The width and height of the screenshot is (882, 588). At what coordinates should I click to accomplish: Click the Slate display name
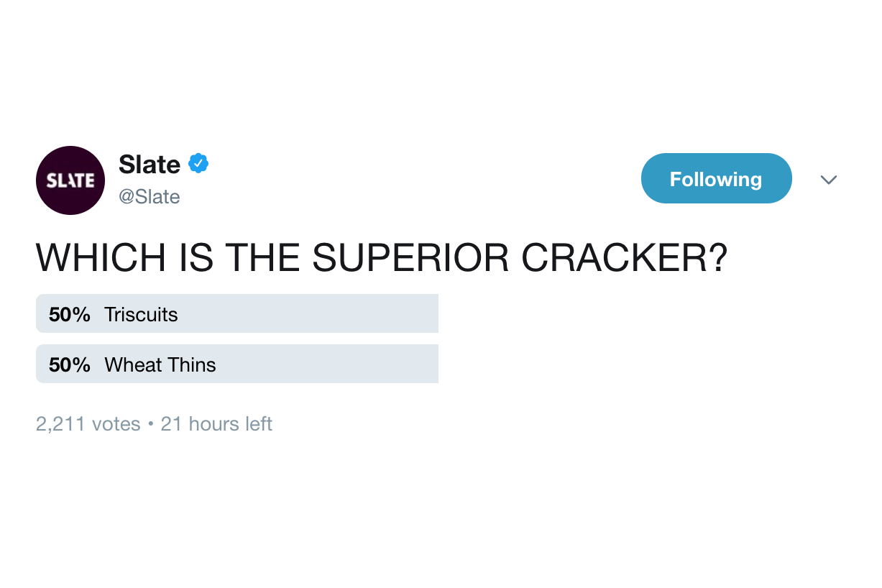(x=148, y=164)
